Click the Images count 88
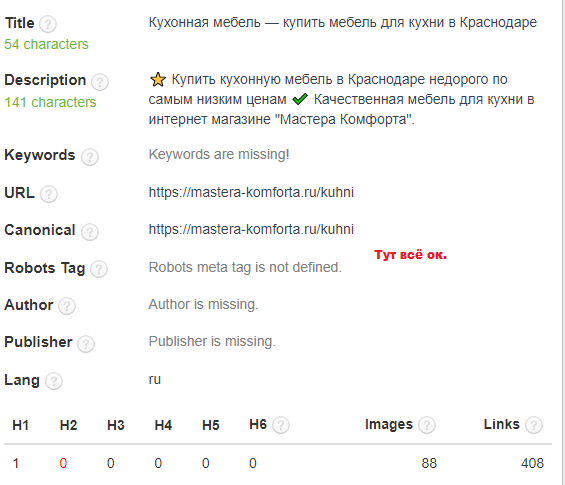The width and height of the screenshot is (565, 485). pyautogui.click(x=429, y=463)
